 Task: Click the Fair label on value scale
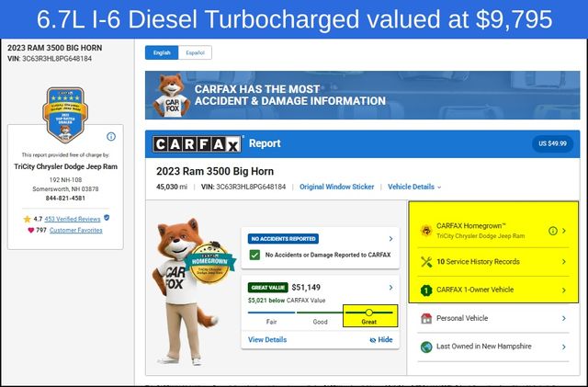(272, 322)
